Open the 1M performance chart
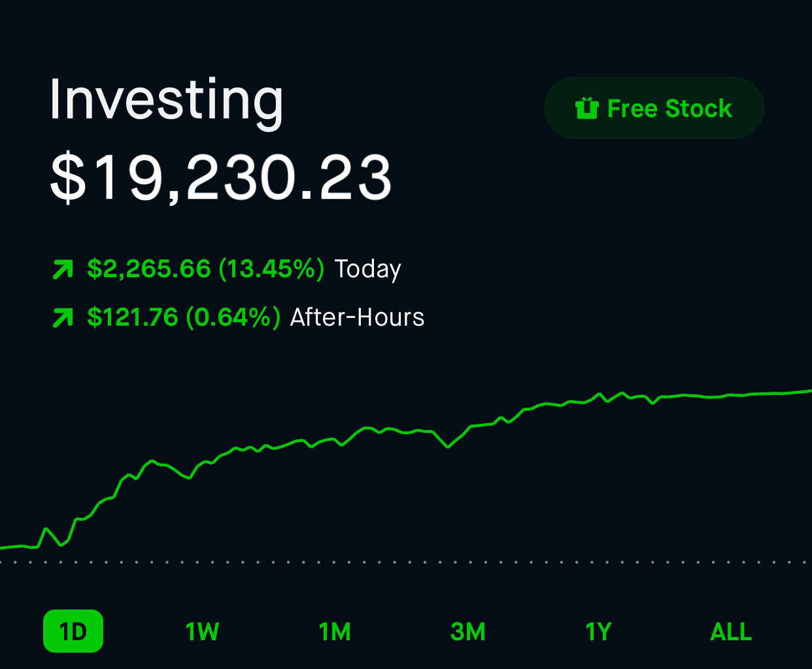This screenshot has height=669, width=812. [x=335, y=631]
